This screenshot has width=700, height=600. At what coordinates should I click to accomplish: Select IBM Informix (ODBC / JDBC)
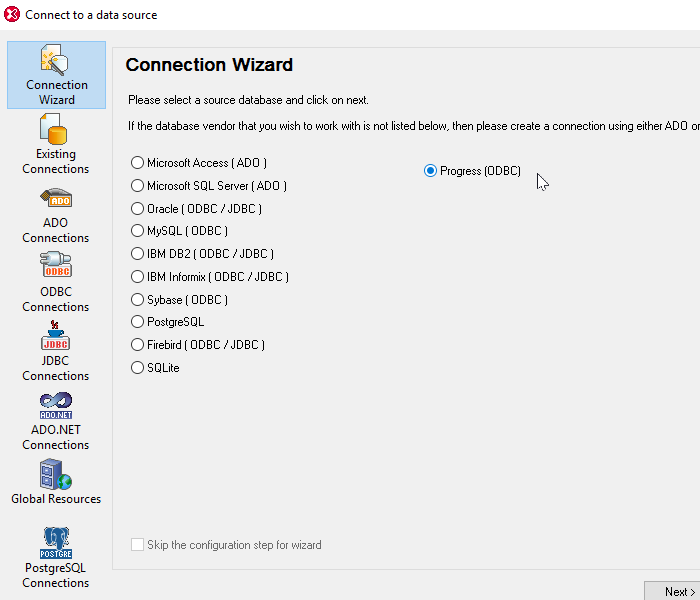(x=138, y=277)
